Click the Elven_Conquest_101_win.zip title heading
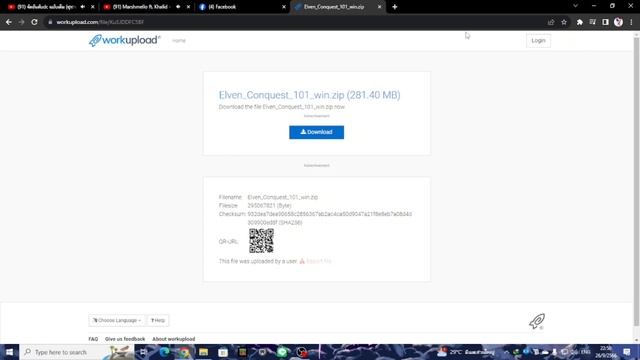640x360 pixels. pyautogui.click(x=309, y=95)
